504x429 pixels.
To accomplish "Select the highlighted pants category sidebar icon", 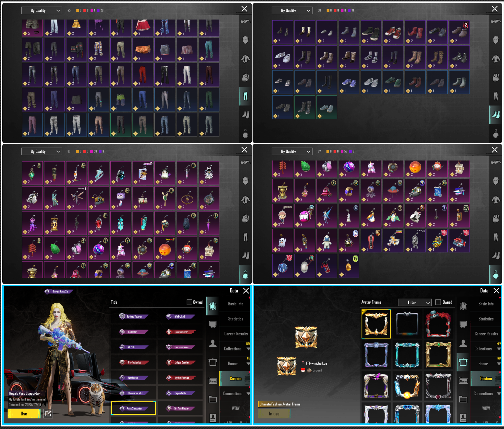I will [245, 96].
